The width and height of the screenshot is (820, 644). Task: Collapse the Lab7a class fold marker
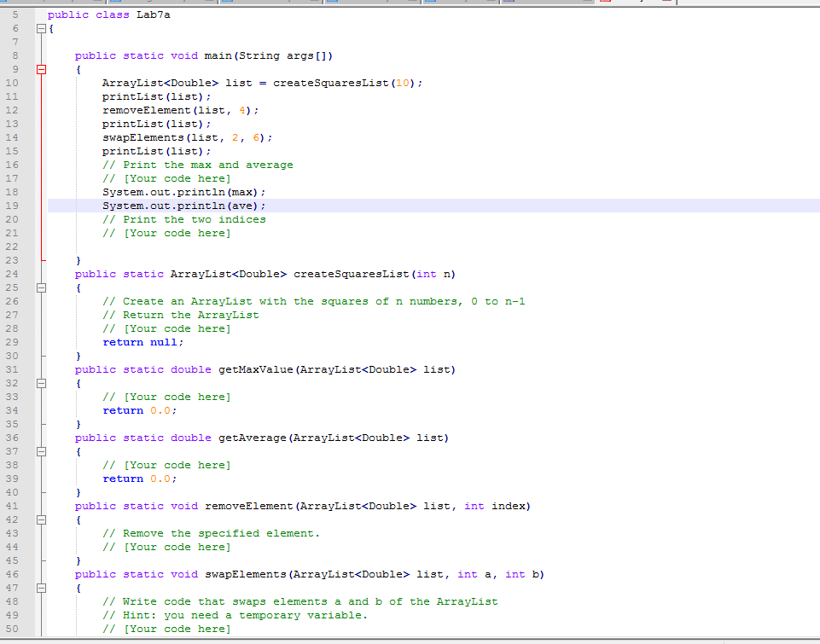[x=41, y=28]
